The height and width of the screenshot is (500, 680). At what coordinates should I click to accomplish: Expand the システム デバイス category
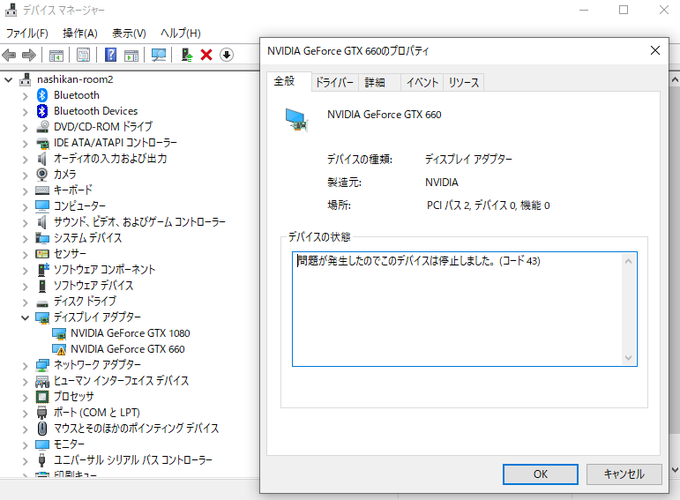pyautogui.click(x=25, y=239)
